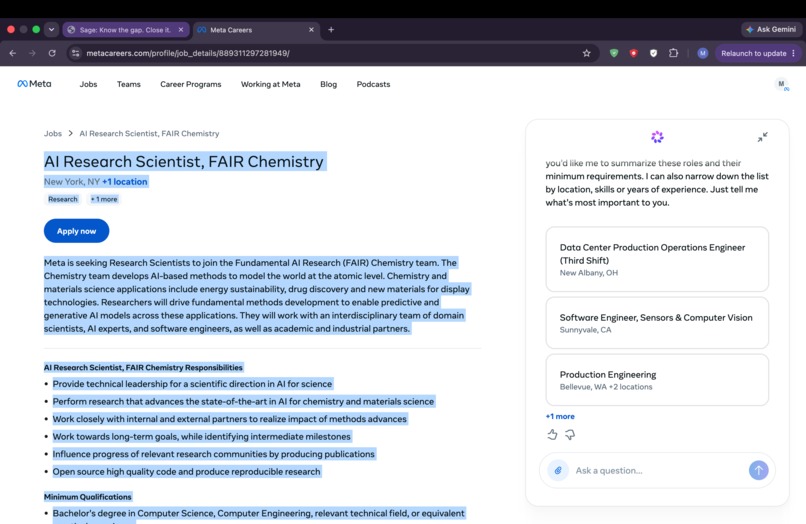Open the Jobs nav item
Viewport: 806px width, 524px height.
pos(88,84)
